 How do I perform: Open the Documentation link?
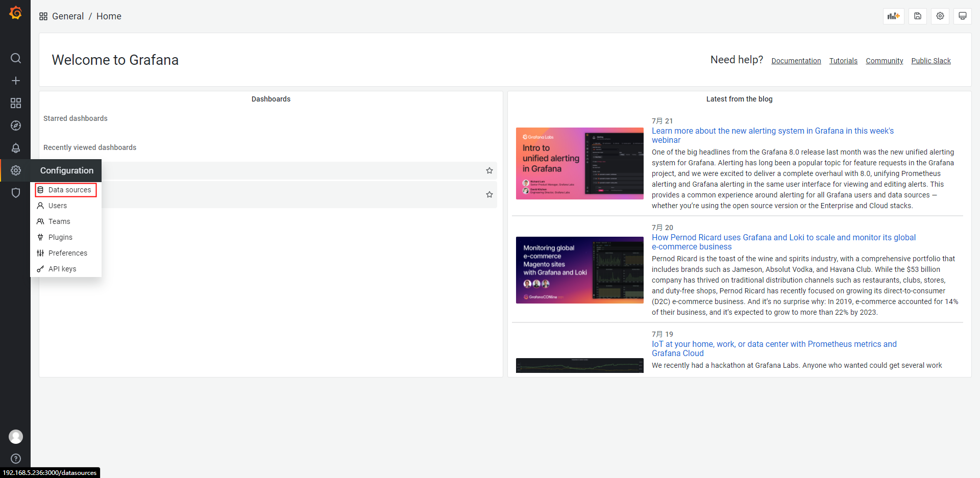[x=796, y=61]
